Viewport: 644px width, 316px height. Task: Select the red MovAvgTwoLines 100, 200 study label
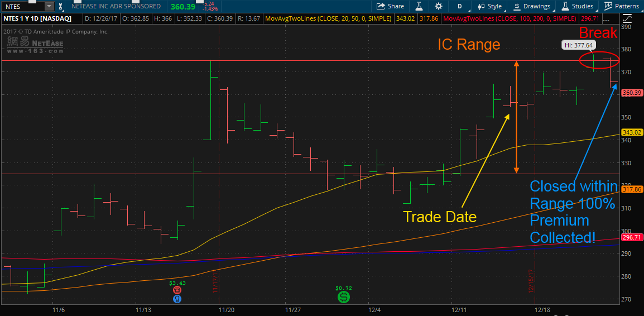pos(510,18)
